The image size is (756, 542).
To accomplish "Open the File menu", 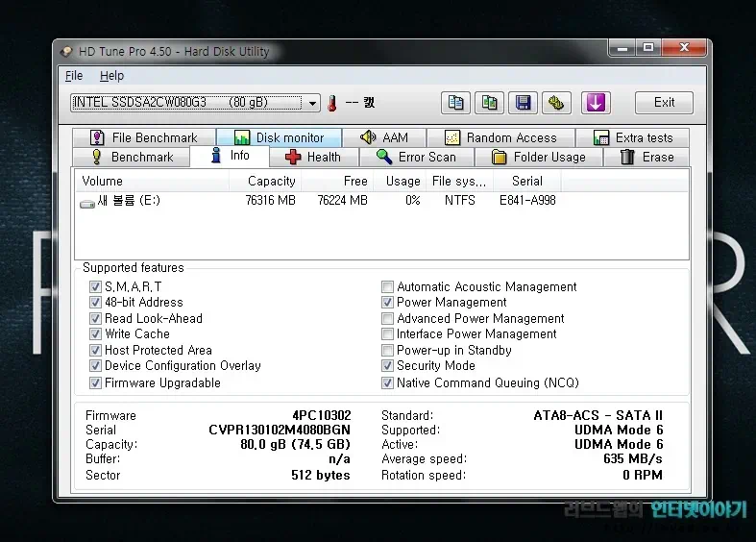I will coord(74,76).
